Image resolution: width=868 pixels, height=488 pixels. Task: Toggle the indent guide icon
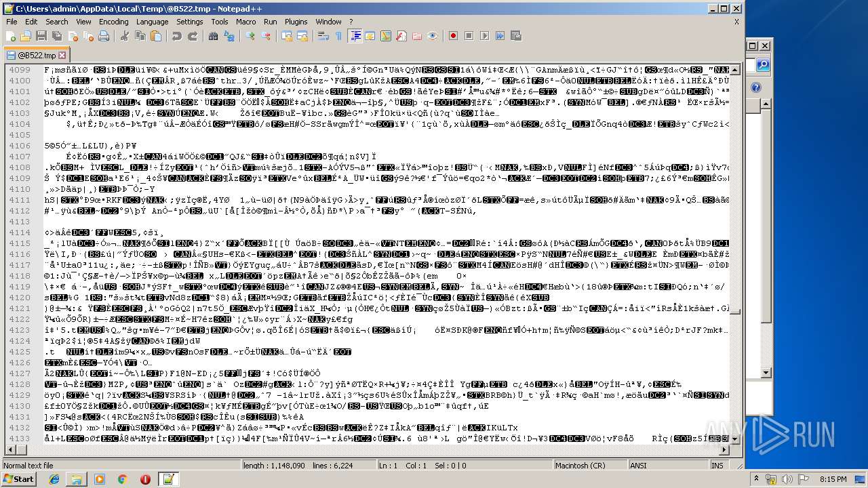[355, 36]
